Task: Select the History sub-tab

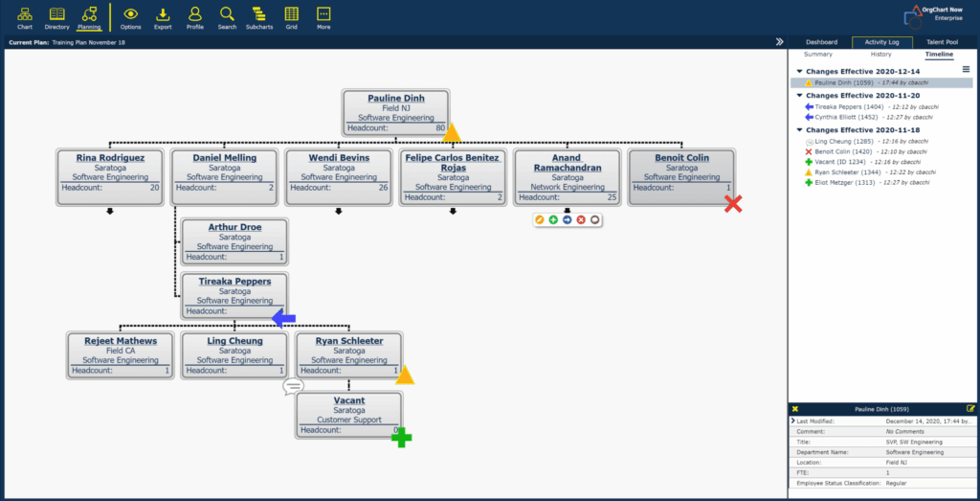Action: [x=880, y=55]
